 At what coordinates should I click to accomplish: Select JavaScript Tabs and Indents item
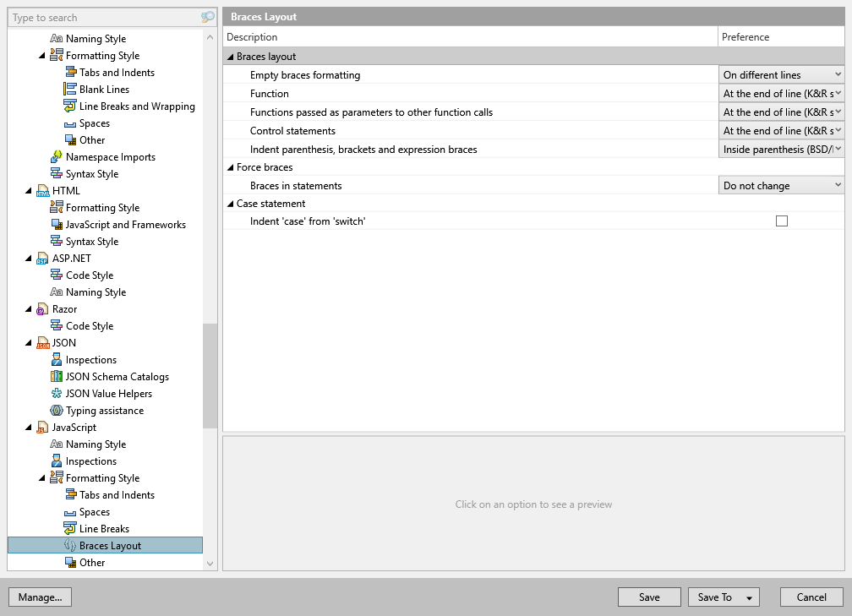point(117,495)
